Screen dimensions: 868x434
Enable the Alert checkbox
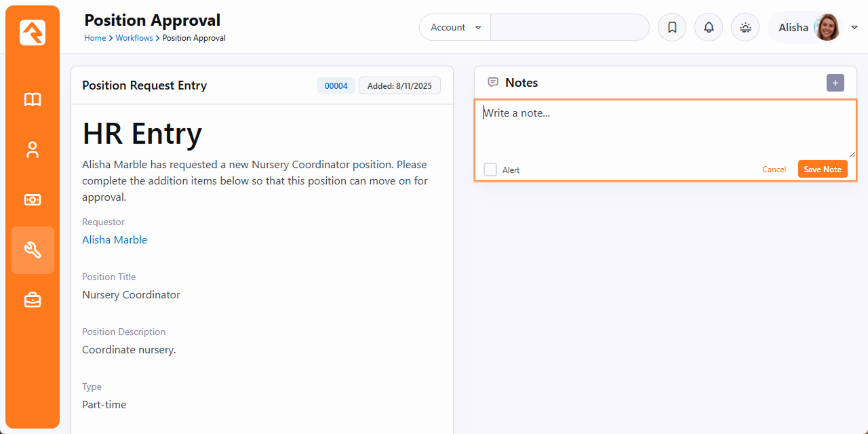(x=490, y=170)
